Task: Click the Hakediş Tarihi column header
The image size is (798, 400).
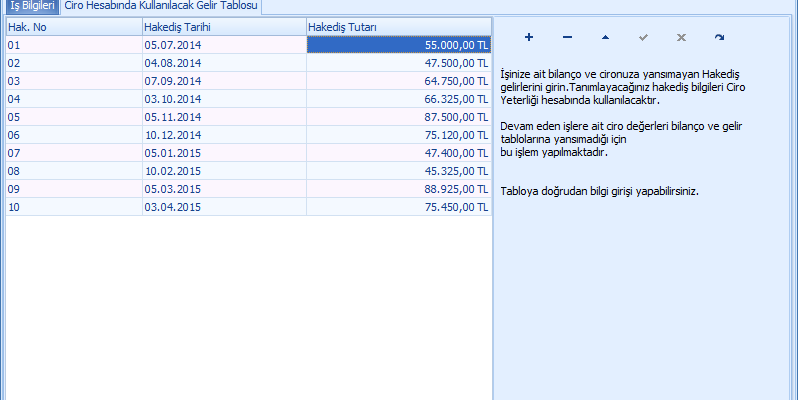Action: (x=223, y=26)
